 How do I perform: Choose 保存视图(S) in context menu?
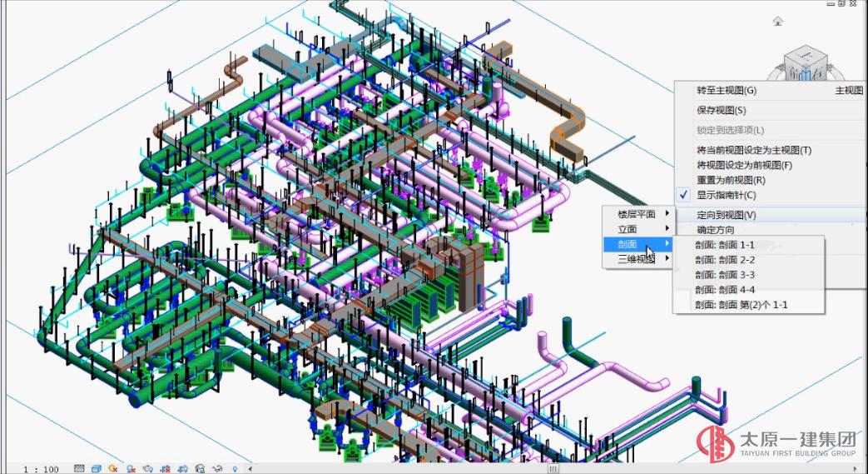coord(721,110)
